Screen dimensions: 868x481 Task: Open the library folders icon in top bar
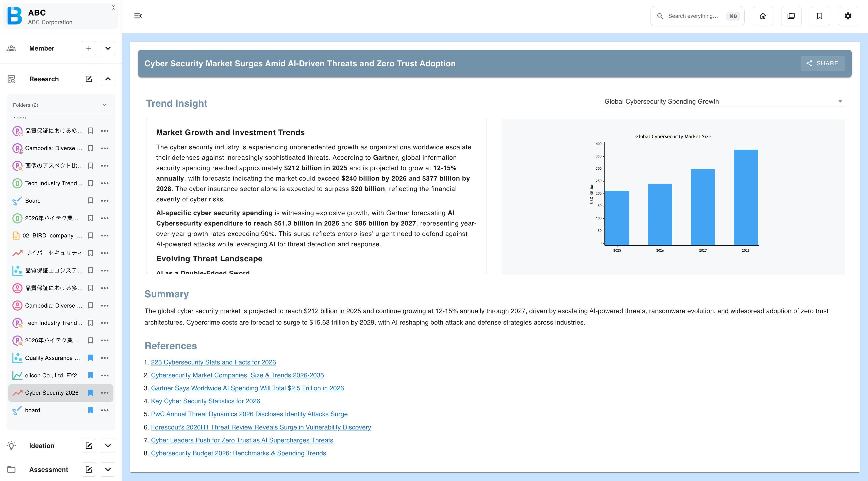click(x=791, y=16)
